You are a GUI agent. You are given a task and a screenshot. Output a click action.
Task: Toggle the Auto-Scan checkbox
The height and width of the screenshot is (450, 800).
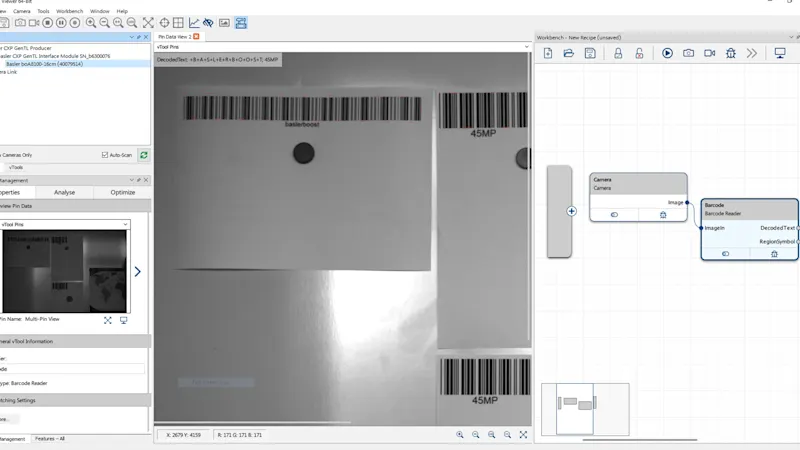coord(105,155)
